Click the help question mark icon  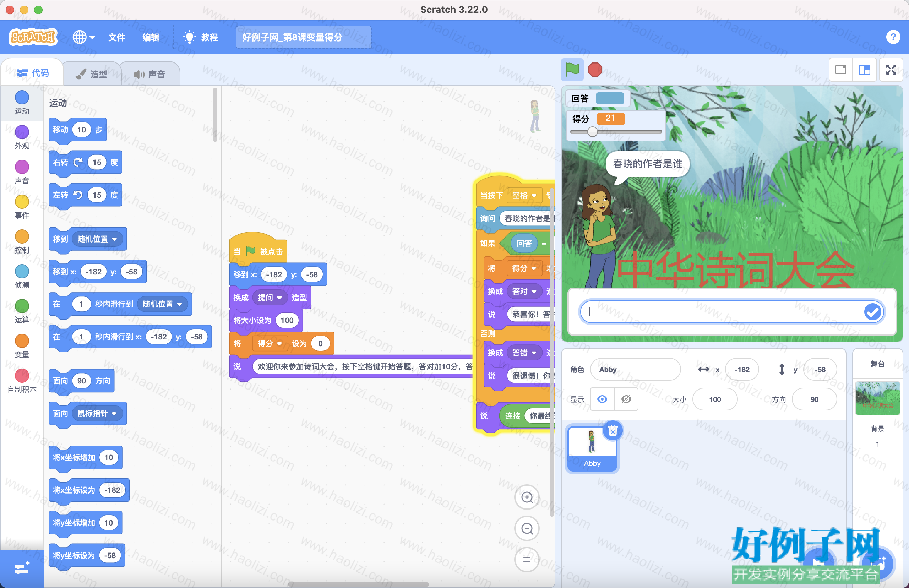pyautogui.click(x=893, y=37)
